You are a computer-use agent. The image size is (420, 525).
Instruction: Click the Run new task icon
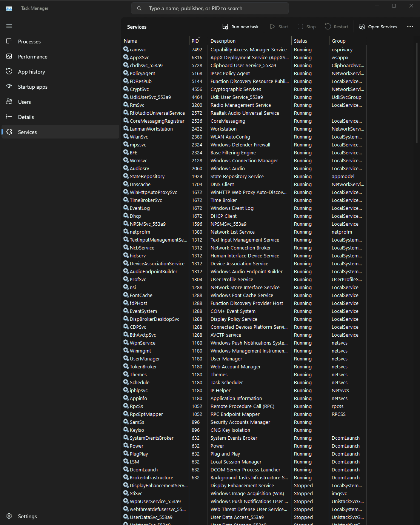(x=225, y=26)
